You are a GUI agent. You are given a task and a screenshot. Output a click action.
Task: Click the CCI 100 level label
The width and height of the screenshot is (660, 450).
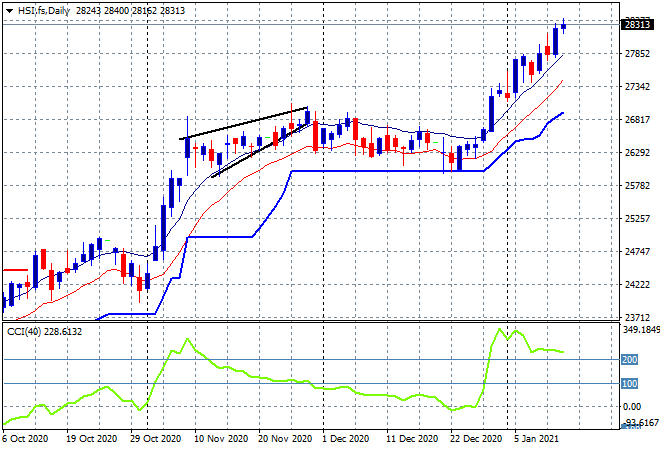(x=630, y=383)
